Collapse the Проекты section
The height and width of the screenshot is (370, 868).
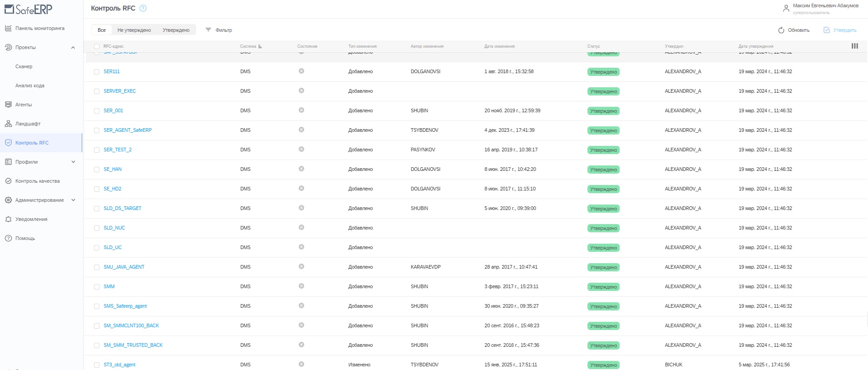pyautogui.click(x=73, y=47)
